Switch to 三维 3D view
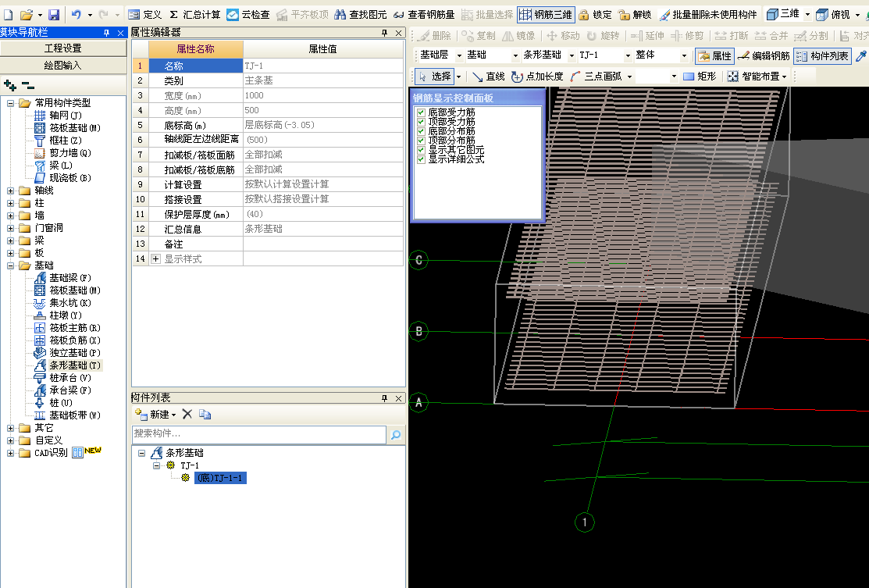The height and width of the screenshot is (588, 869). point(783,15)
